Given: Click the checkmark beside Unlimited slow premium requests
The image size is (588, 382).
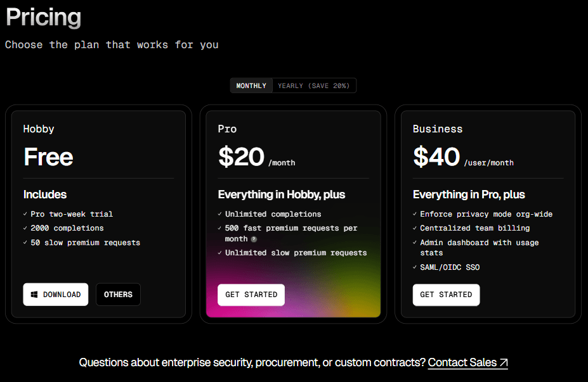Looking at the screenshot, I should (x=219, y=253).
